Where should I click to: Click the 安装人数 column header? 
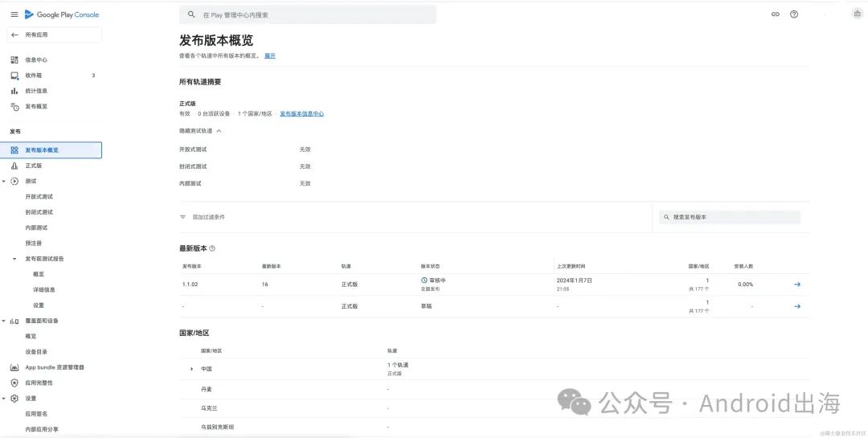coord(743,266)
